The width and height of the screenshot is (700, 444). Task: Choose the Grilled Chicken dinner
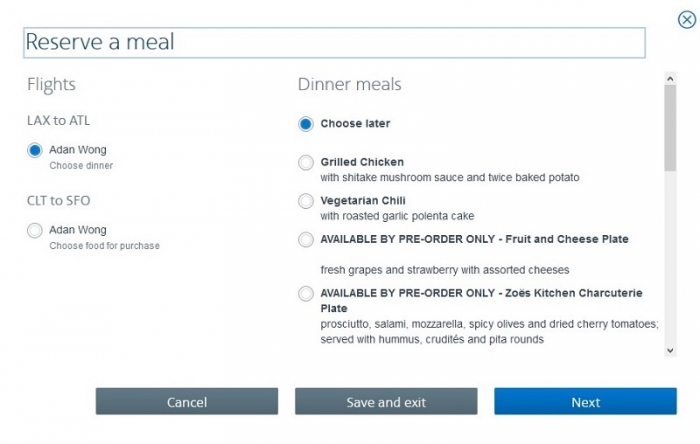pyautogui.click(x=306, y=162)
